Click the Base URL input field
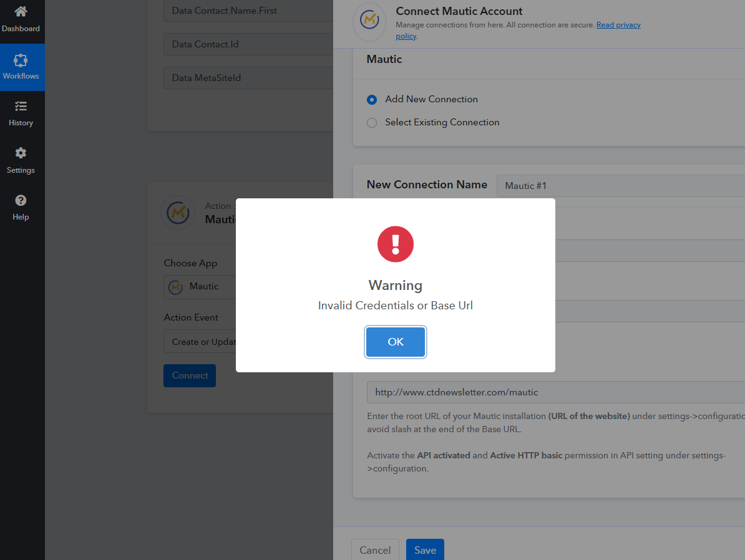Viewport: 745px width, 560px height. (x=555, y=392)
